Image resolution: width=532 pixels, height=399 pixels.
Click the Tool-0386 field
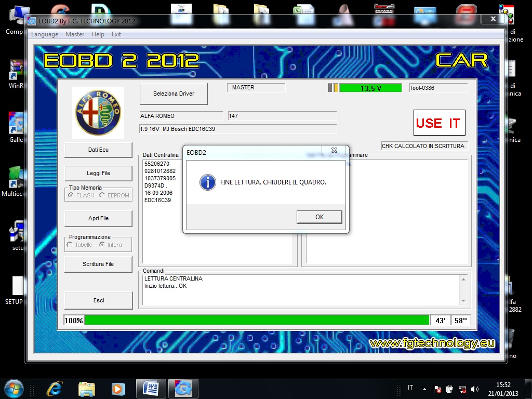pyautogui.click(x=438, y=88)
